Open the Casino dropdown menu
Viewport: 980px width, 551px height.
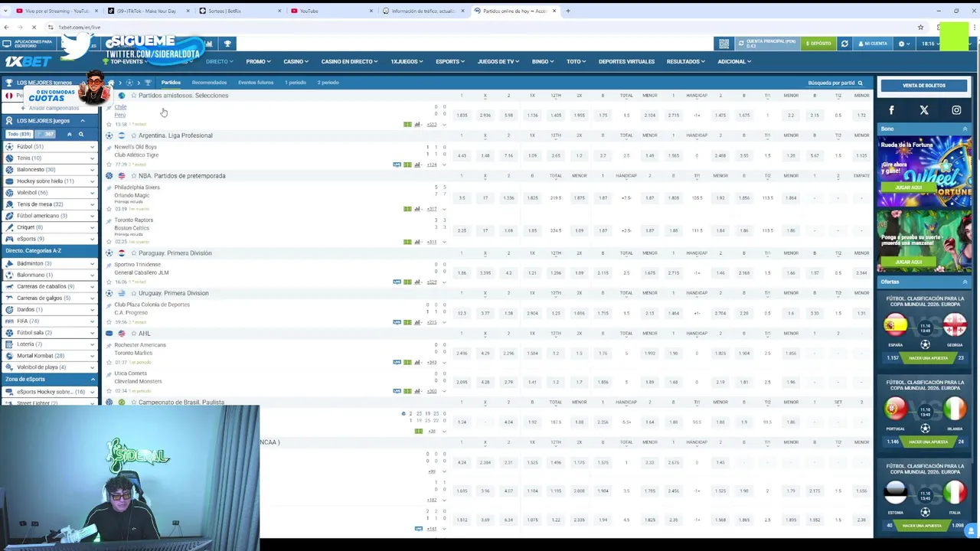pos(296,61)
